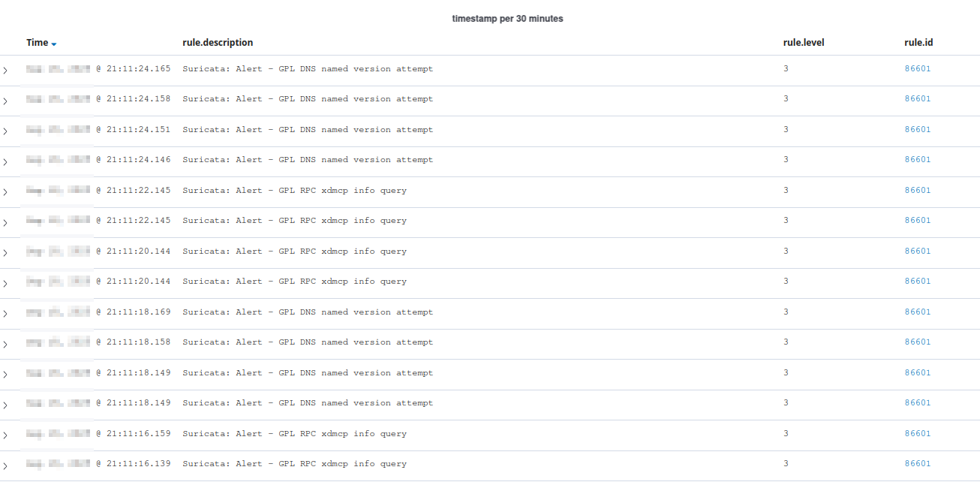This screenshot has width=980, height=482.
Task: Click rule 86601 link in 21:11:16.159 row
Action: pyautogui.click(x=917, y=434)
